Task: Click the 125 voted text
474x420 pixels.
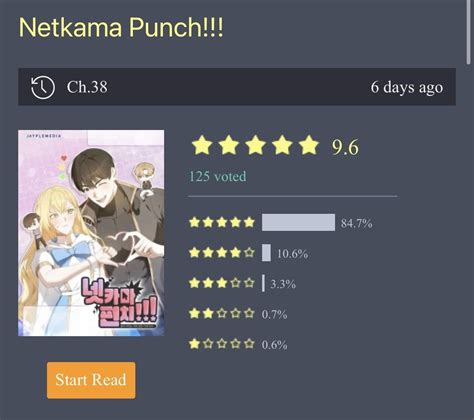Action: coord(218,176)
